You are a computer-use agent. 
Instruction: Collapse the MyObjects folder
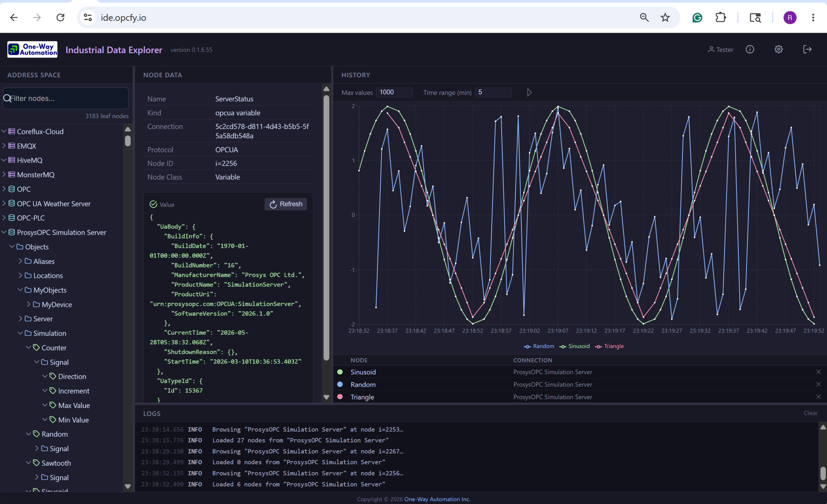20,290
